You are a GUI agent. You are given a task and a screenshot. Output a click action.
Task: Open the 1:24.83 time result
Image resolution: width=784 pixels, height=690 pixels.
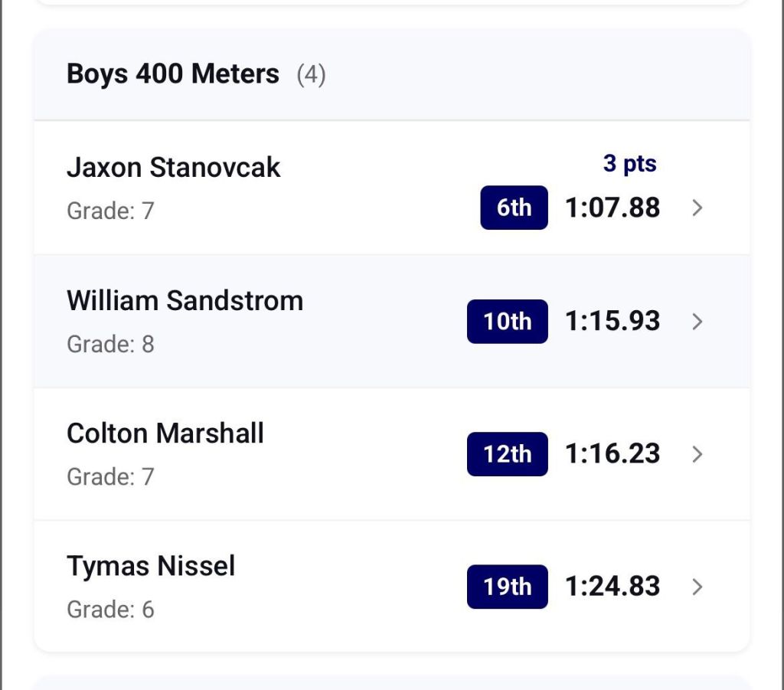coord(612,586)
